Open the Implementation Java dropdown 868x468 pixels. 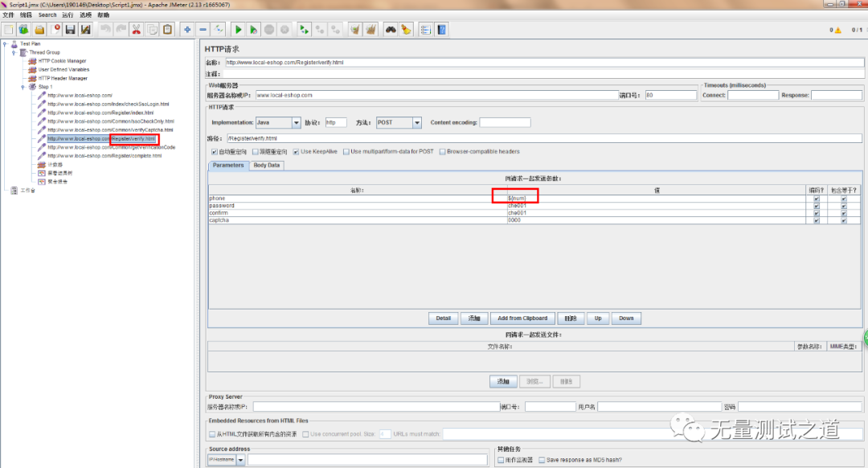278,122
